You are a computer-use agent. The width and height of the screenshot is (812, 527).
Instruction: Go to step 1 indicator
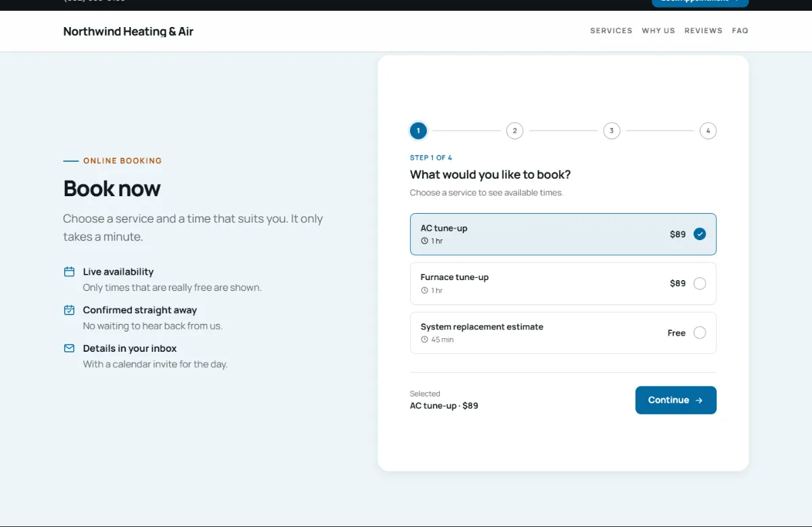click(x=418, y=131)
